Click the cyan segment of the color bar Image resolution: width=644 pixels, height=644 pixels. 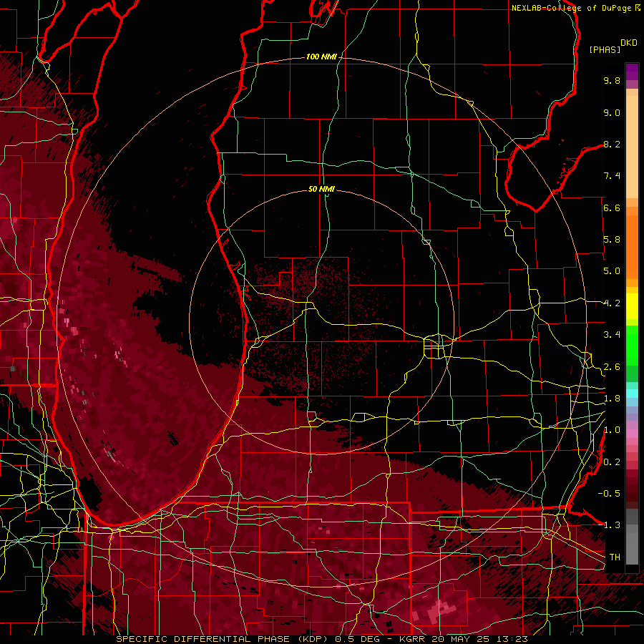pos(632,393)
